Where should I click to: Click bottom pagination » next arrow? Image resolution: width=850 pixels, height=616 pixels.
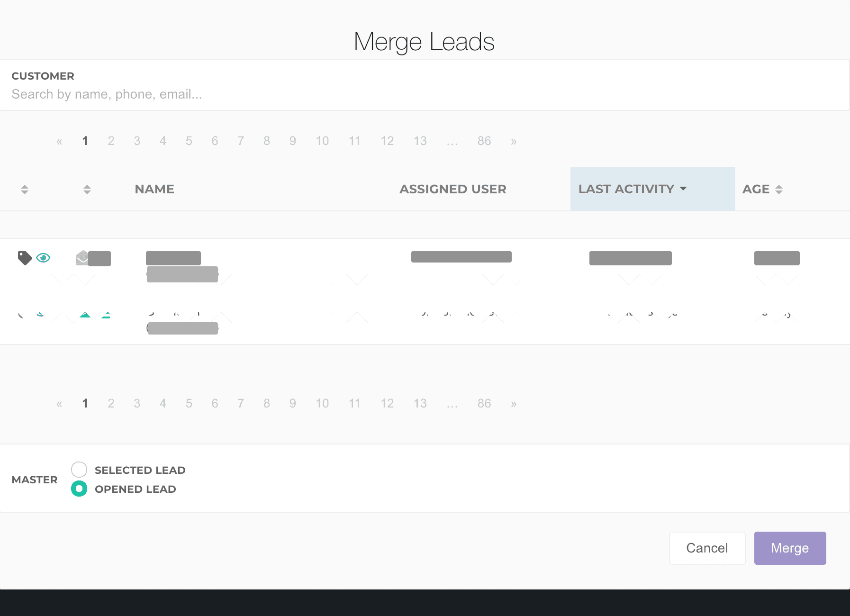[514, 404]
